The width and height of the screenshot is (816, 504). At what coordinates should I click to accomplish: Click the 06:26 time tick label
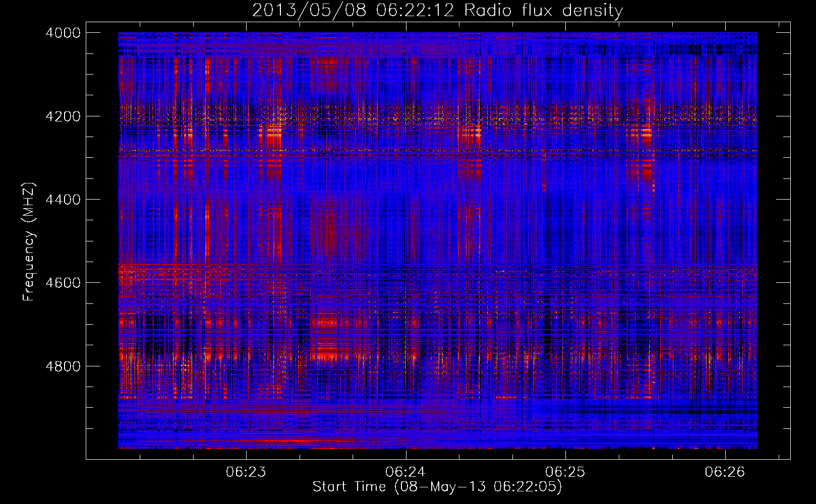pos(725,472)
